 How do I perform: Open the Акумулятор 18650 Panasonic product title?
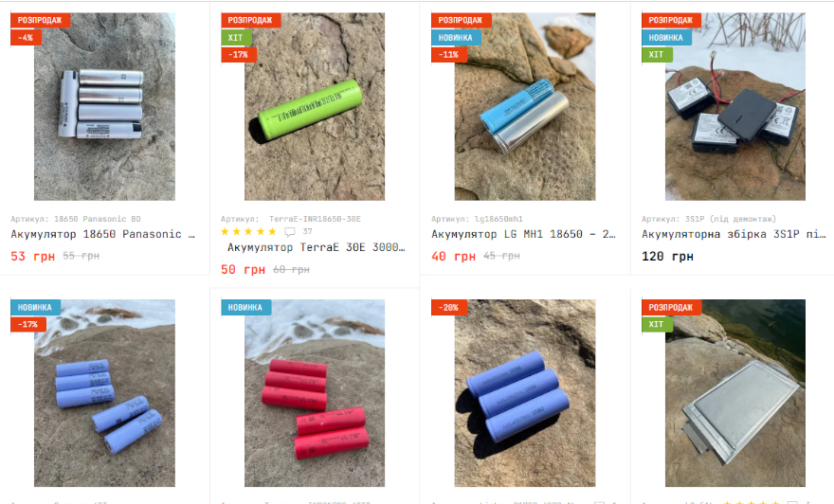pyautogui.click(x=102, y=234)
